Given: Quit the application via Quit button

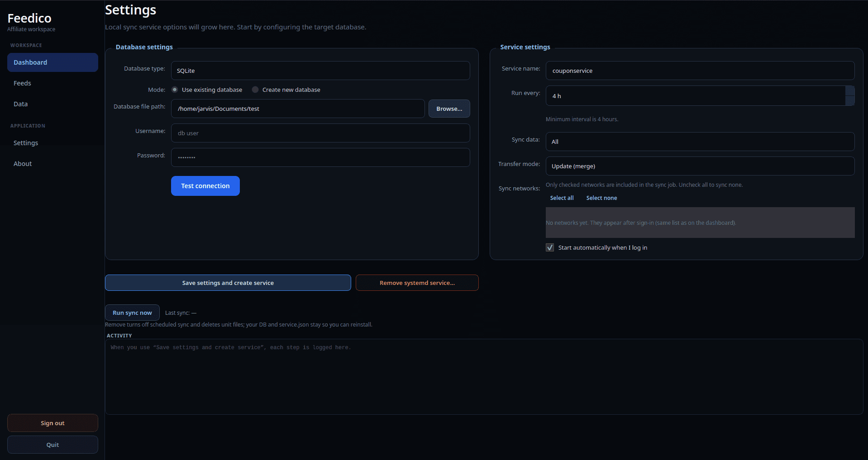Looking at the screenshot, I should [52, 445].
